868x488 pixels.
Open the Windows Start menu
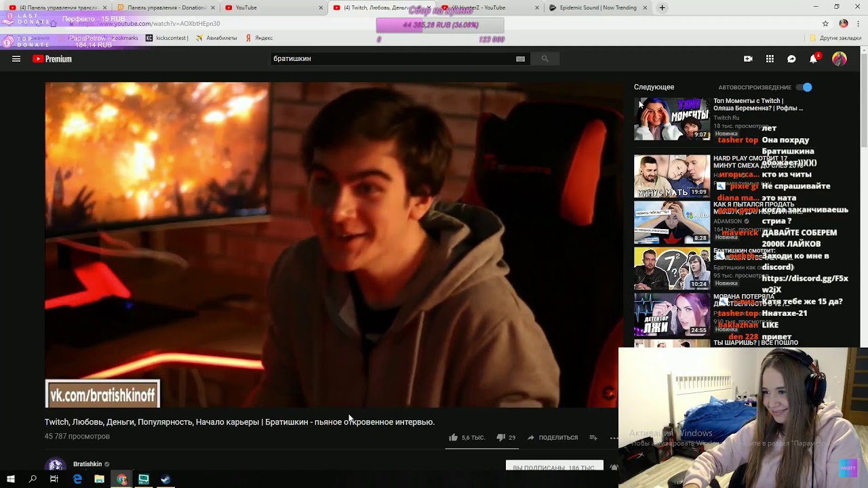click(x=11, y=479)
